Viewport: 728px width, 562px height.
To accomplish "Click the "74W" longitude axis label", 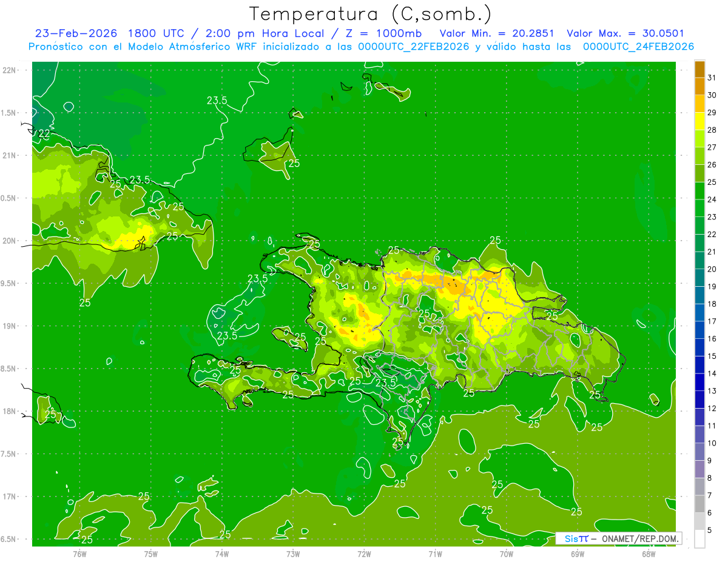I will pos(221,554).
